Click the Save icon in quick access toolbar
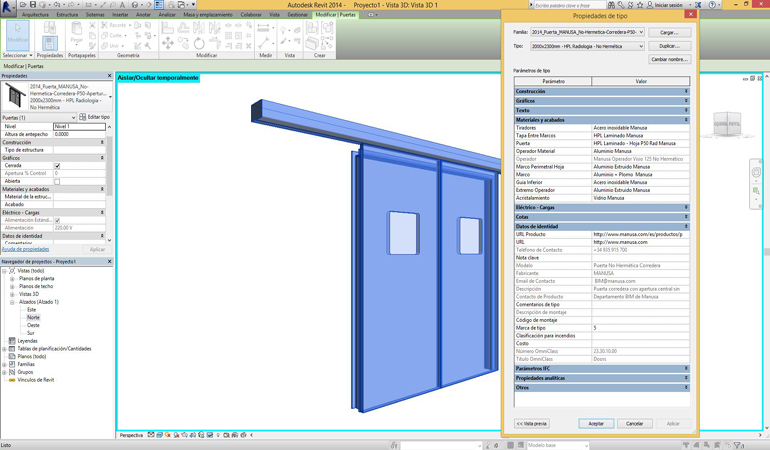Viewport: 770px width, 450px height. click(x=33, y=4)
